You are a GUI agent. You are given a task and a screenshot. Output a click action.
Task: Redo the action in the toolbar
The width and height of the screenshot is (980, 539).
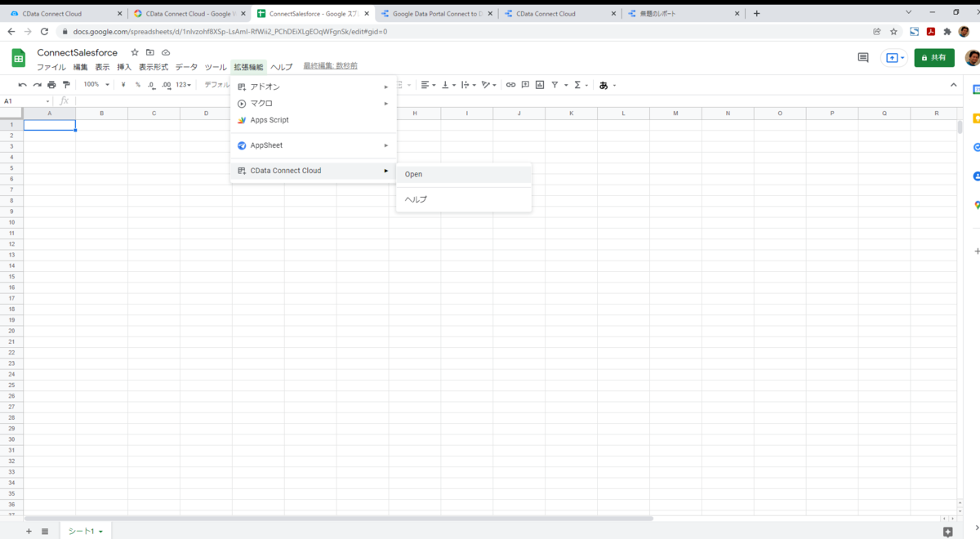click(38, 85)
